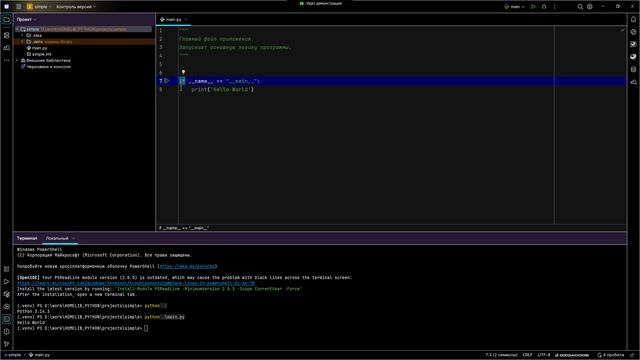The image size is (640, 360).
Task: Open cursor position 7:3 widget
Action: pos(501,355)
